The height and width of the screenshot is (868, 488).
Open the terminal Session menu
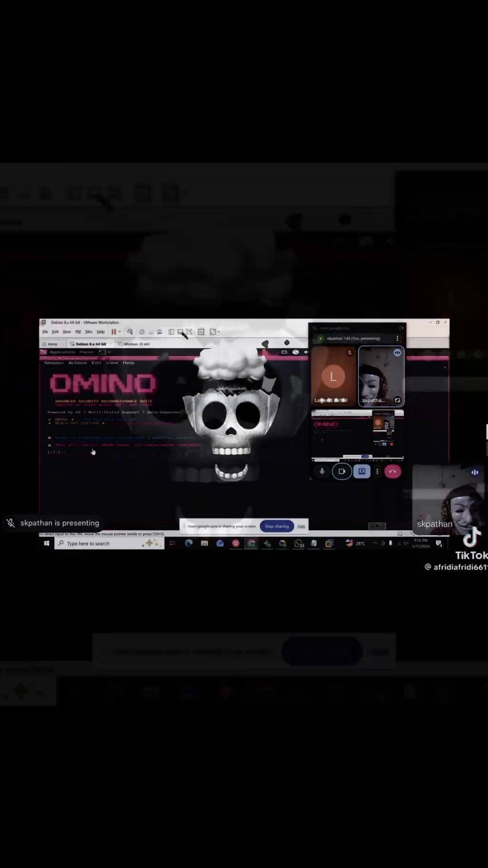(54, 363)
